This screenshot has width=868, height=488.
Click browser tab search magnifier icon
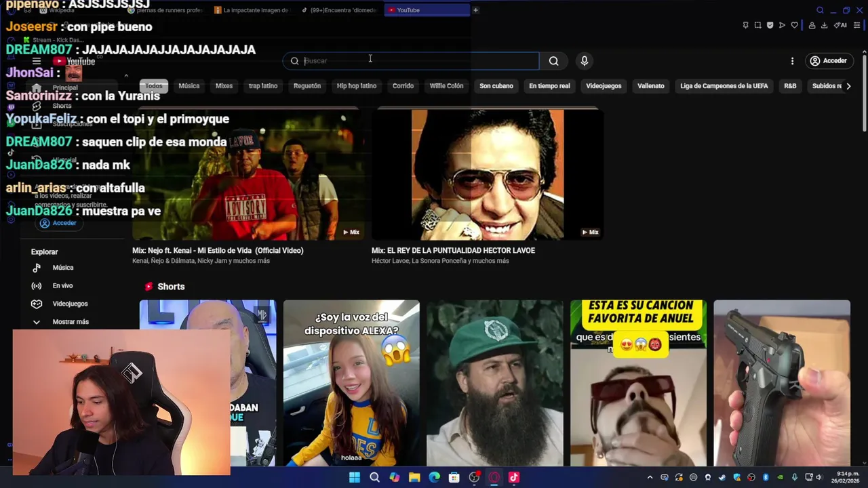coord(820,10)
